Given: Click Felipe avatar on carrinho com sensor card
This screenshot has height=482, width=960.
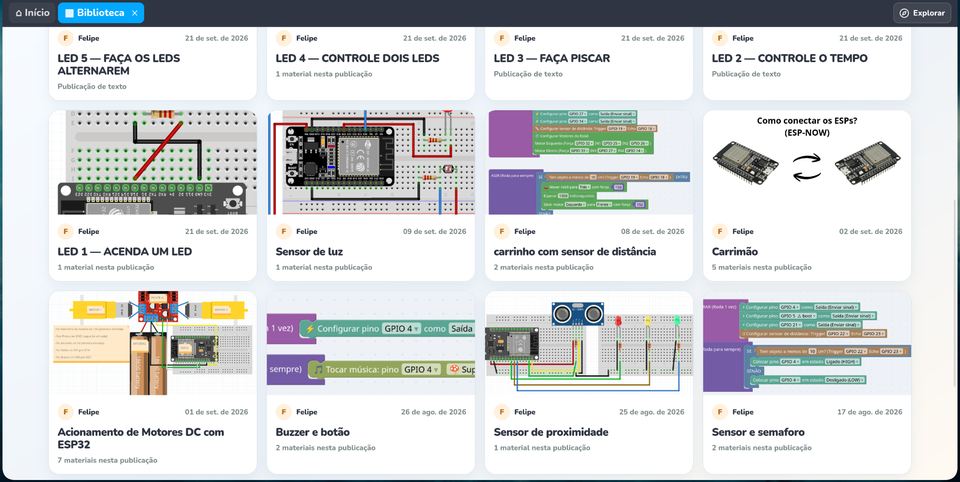Looking at the screenshot, I should click(x=501, y=232).
